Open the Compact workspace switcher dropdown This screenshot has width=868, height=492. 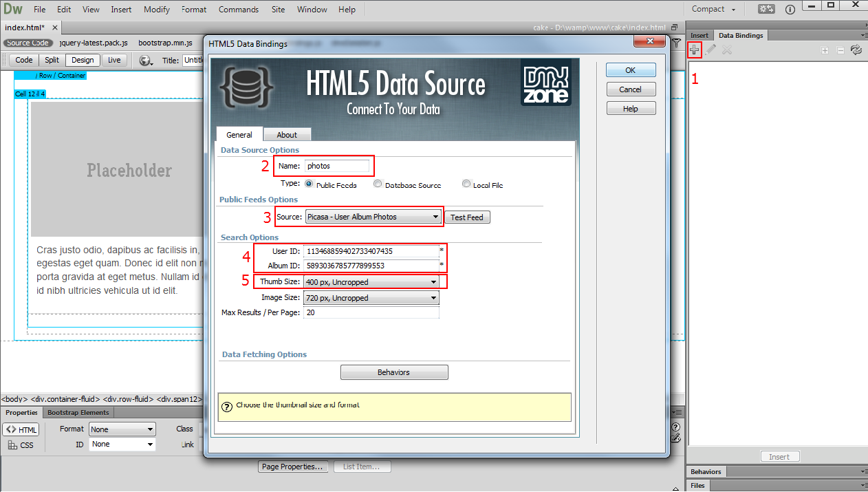713,10
